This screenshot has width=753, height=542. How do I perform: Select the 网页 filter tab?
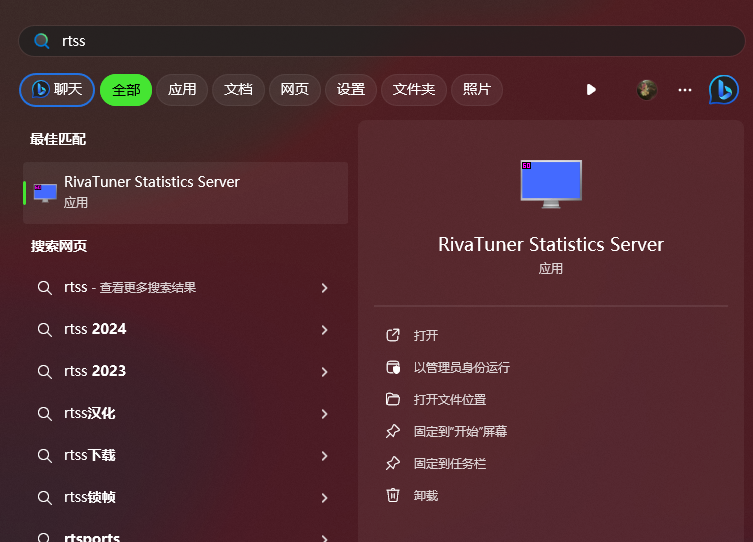(x=294, y=90)
